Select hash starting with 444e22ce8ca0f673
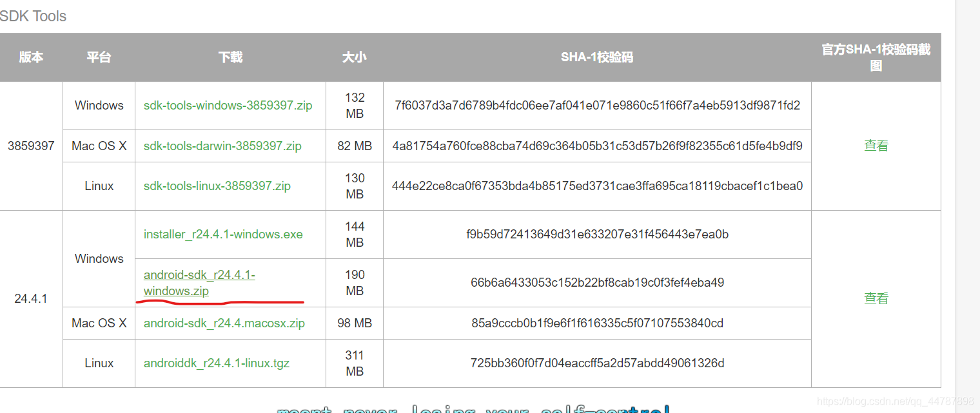The width and height of the screenshot is (980, 413). pyautogui.click(x=597, y=186)
